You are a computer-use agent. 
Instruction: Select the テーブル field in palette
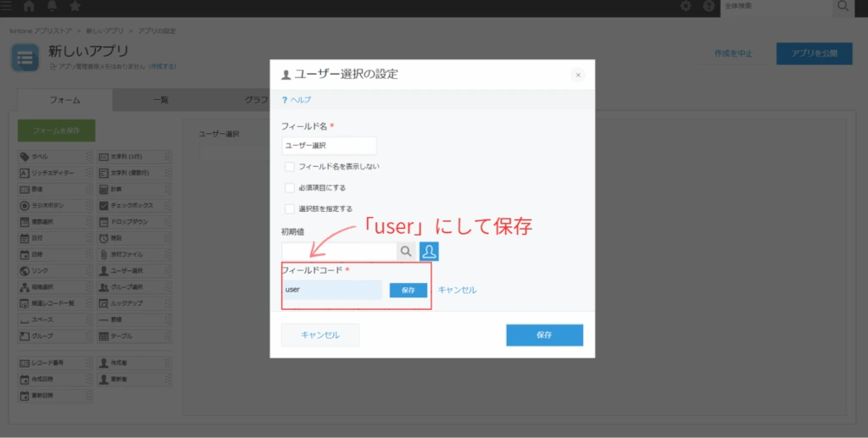point(134,336)
